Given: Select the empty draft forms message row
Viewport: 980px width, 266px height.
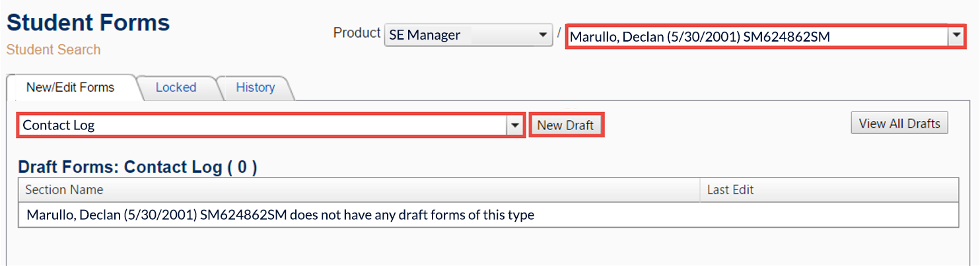Looking at the screenshot, I should point(280,215).
